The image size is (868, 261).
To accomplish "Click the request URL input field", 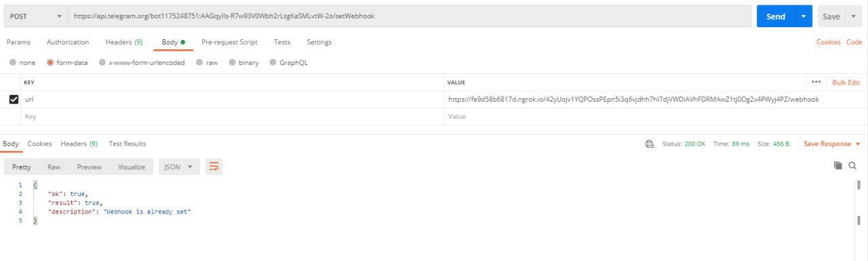I will pos(410,16).
